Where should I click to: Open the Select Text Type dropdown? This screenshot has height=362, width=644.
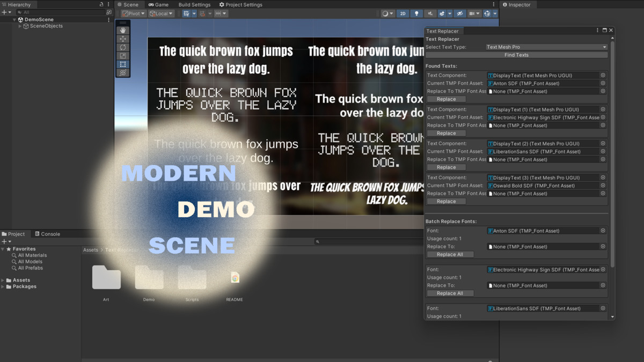click(x=546, y=47)
